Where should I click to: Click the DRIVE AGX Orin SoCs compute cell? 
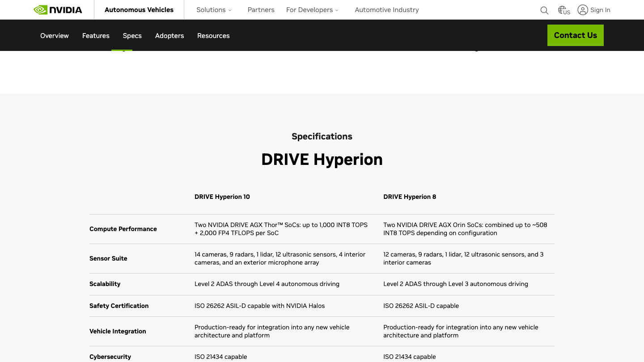[465, 229]
